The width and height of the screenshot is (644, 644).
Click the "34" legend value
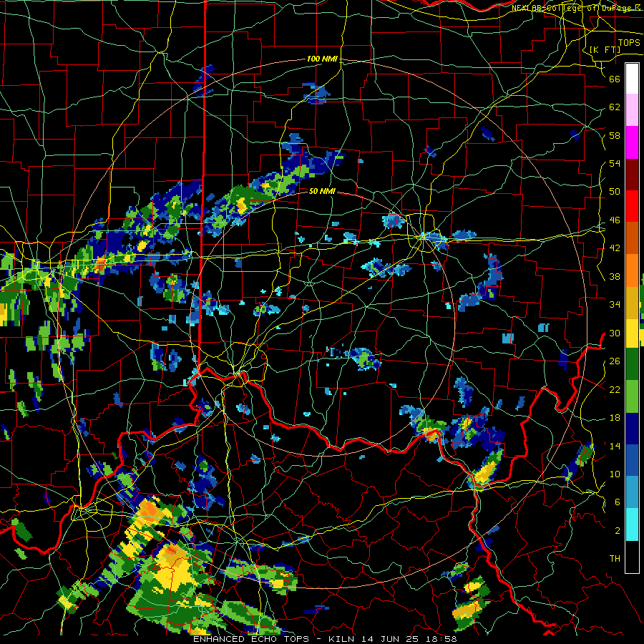(615, 305)
